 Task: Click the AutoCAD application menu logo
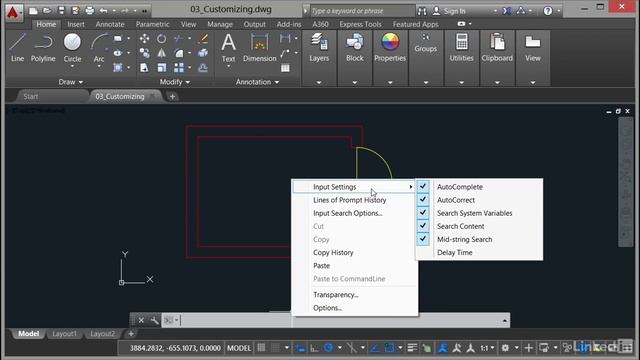point(13,12)
